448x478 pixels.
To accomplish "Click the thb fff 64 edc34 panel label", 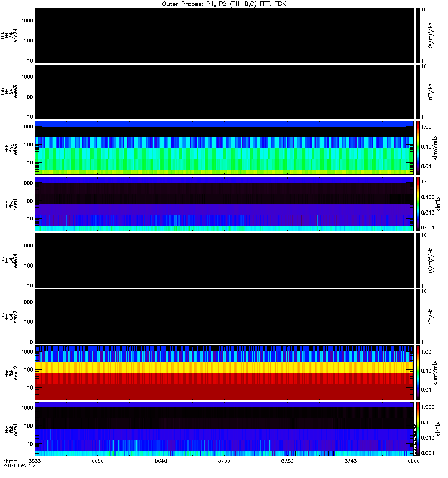I will pyautogui.click(x=9, y=35).
